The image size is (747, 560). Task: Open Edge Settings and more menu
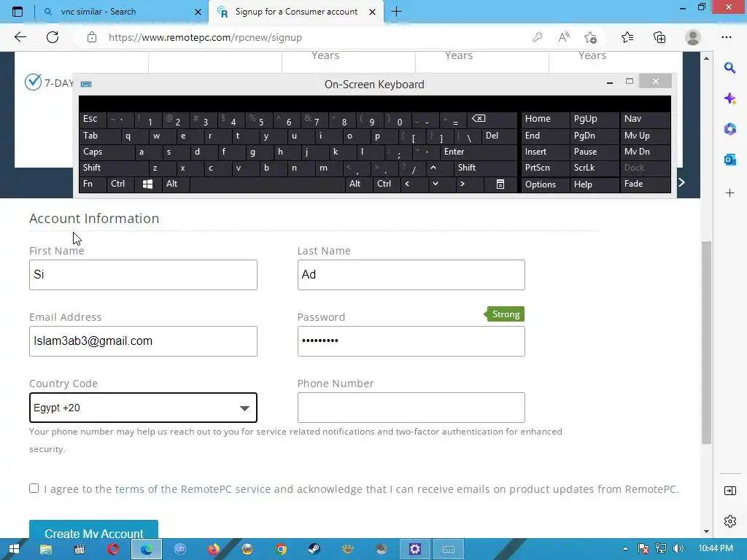(x=727, y=37)
